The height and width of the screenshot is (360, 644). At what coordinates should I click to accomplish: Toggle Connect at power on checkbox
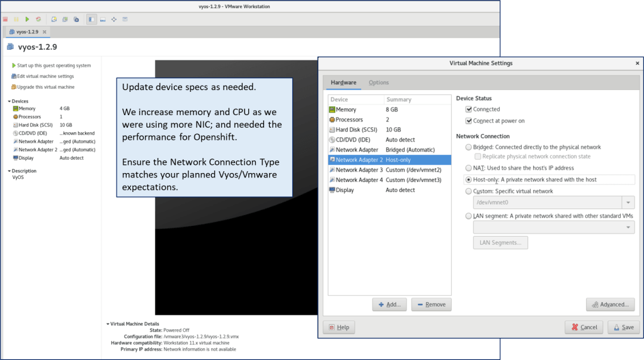pyautogui.click(x=468, y=121)
